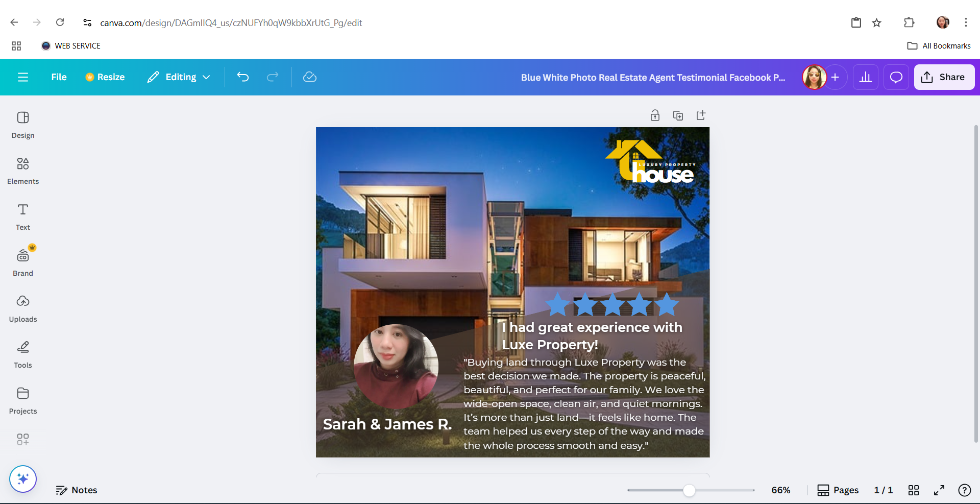Click the Resize option
The height and width of the screenshot is (504, 980).
[x=105, y=77]
